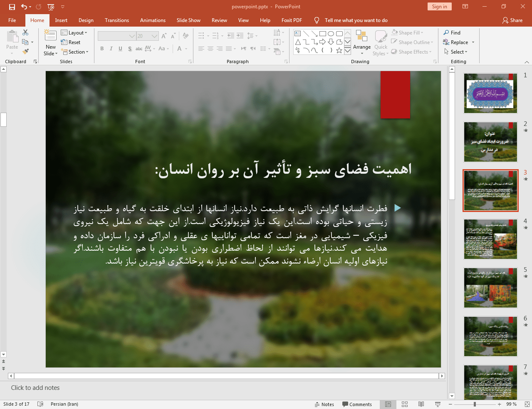Switch to the Slide Show tab
This screenshot has height=409, width=532.
[x=188, y=20]
